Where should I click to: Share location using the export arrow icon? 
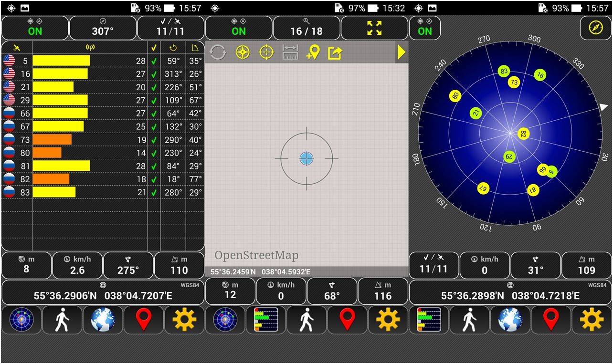(x=335, y=52)
